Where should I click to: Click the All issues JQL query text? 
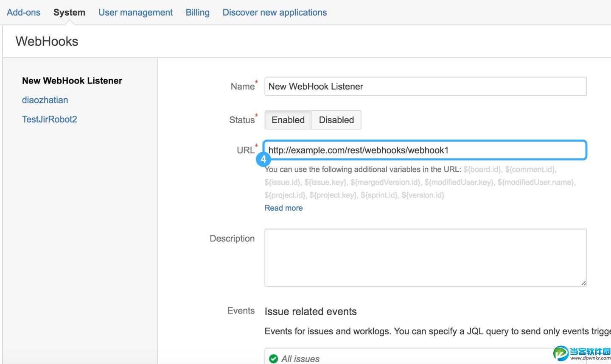(301, 359)
